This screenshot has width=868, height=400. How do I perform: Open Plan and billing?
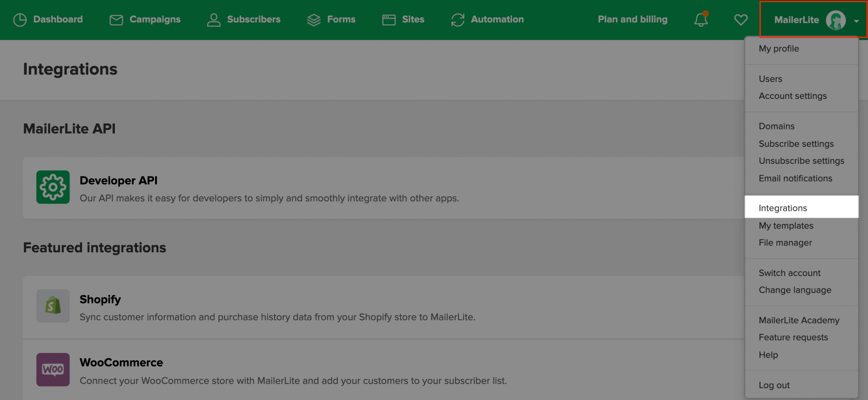pos(633,20)
